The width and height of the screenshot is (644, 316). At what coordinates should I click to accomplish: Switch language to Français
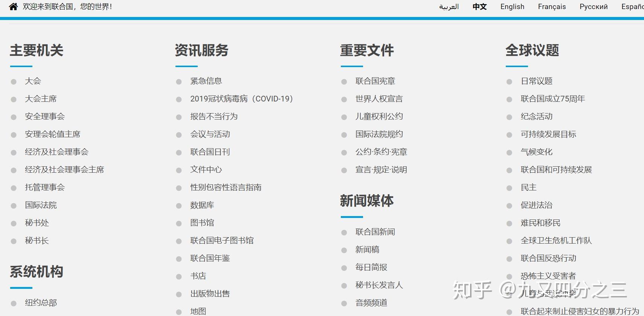pos(552,7)
